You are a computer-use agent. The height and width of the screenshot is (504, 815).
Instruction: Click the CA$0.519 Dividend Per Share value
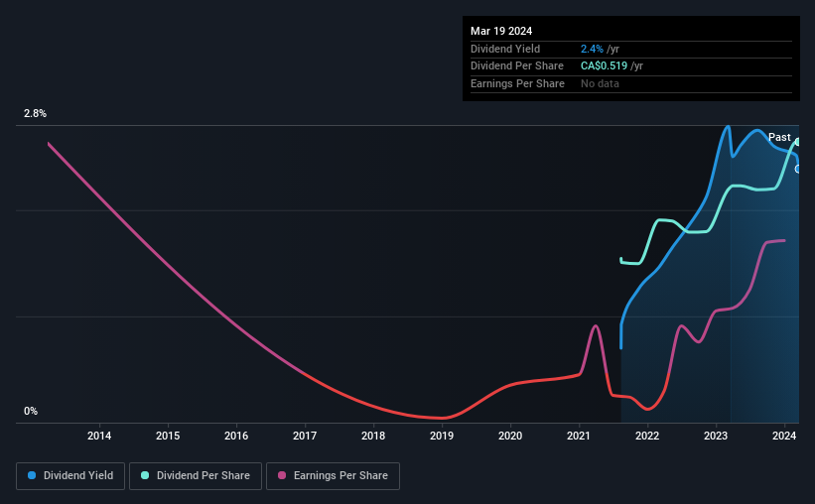point(604,66)
